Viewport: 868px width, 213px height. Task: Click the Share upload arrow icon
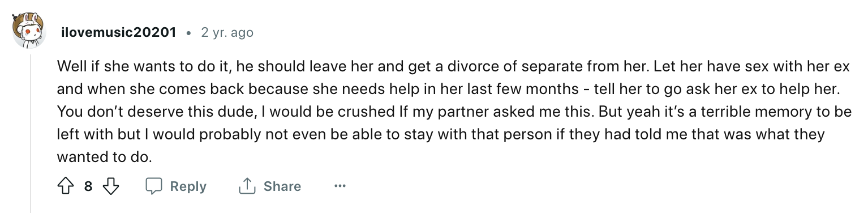pos(247,186)
